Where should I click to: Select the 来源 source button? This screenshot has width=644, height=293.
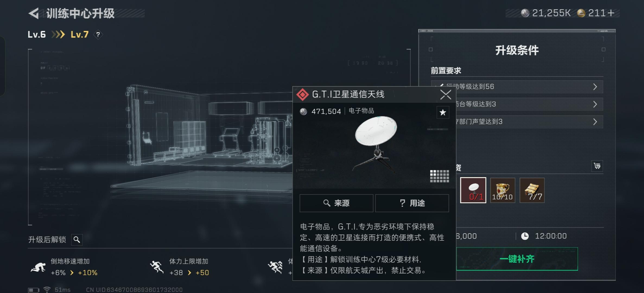coord(336,203)
